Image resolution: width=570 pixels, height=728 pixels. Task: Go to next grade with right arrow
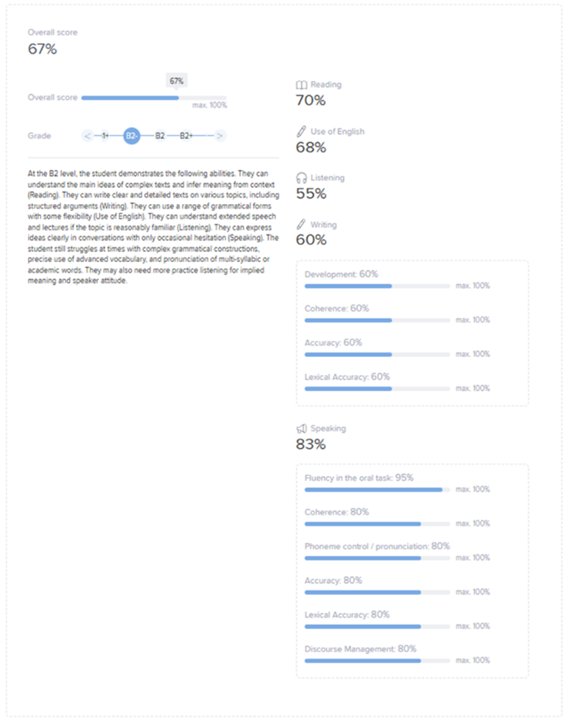220,136
